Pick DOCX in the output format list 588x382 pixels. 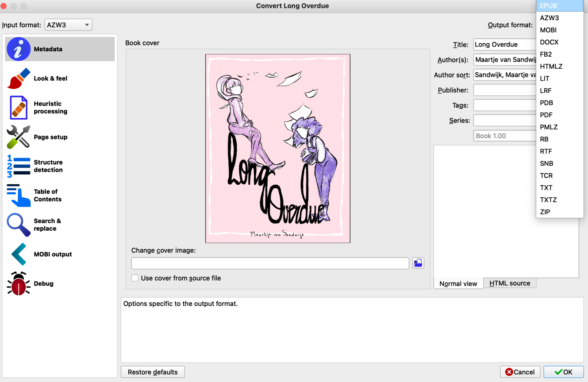[549, 42]
